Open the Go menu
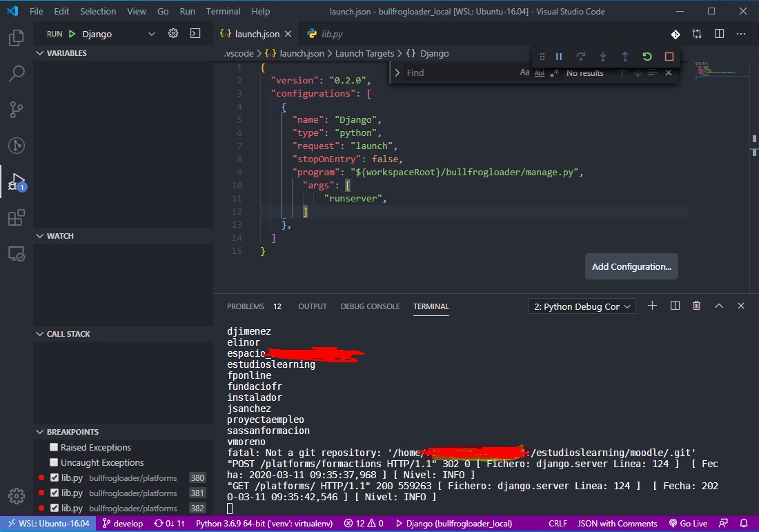 [x=163, y=11]
